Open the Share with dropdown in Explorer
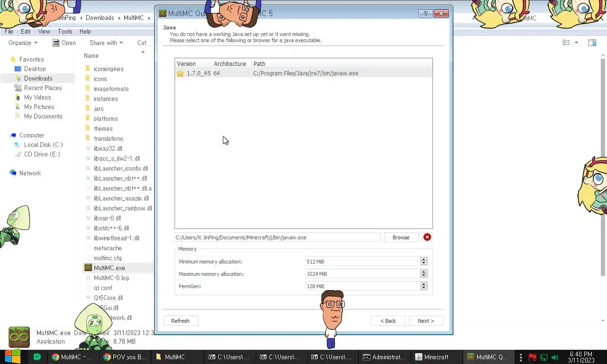 (x=106, y=43)
